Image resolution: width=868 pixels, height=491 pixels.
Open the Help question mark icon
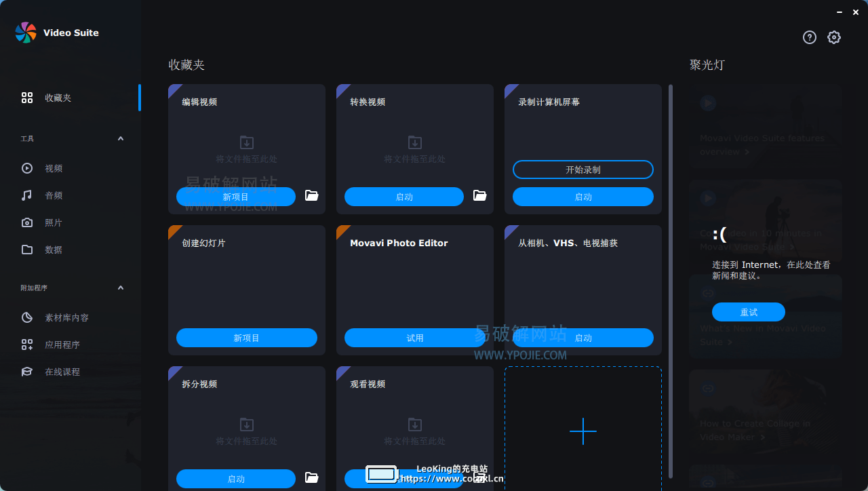coord(810,37)
